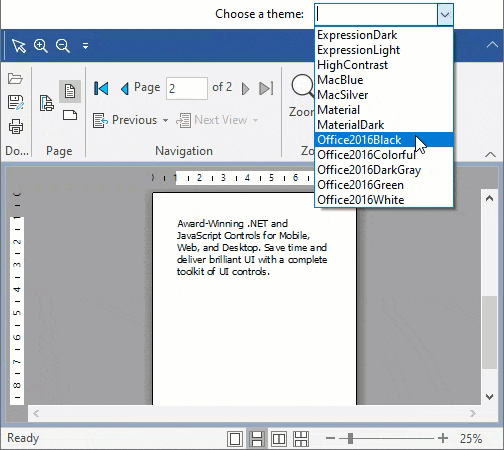This screenshot has width=504, height=450.
Task: Open the Next View dropdown arrow
Action: (x=255, y=120)
